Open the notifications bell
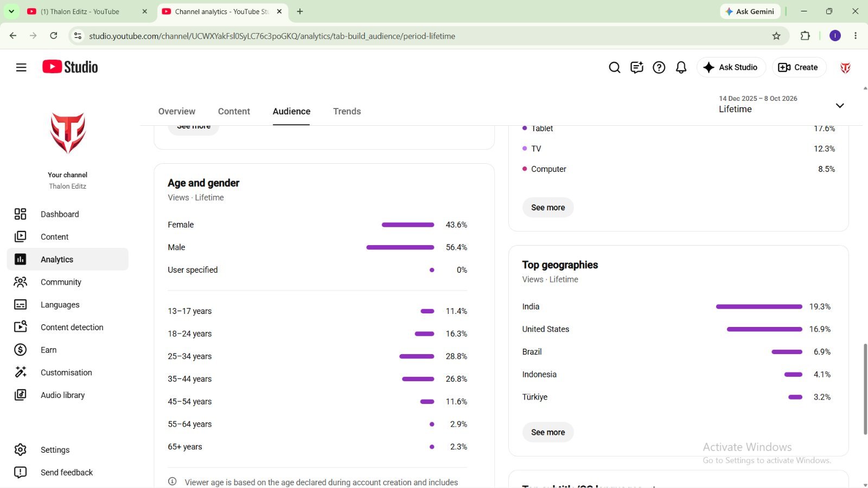Image resolution: width=868 pixels, height=488 pixels. click(x=681, y=67)
